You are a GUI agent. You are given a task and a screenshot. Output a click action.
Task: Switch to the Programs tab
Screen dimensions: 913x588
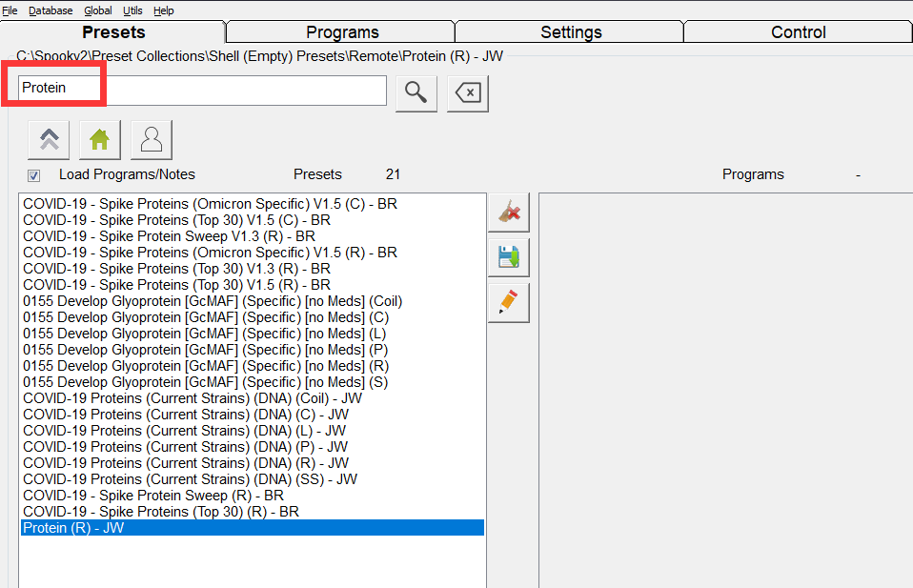pos(339,31)
